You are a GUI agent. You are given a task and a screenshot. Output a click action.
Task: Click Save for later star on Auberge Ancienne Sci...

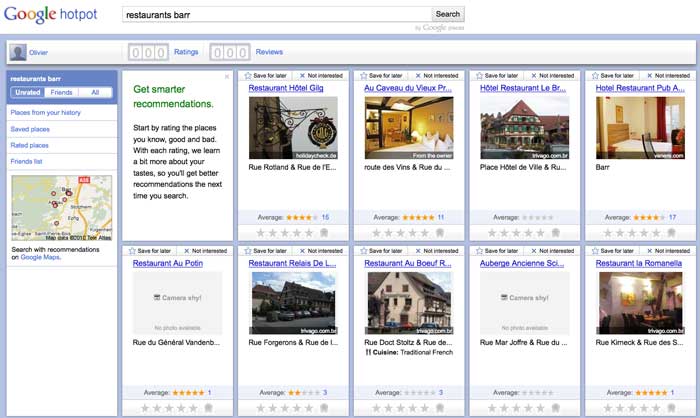click(478, 250)
